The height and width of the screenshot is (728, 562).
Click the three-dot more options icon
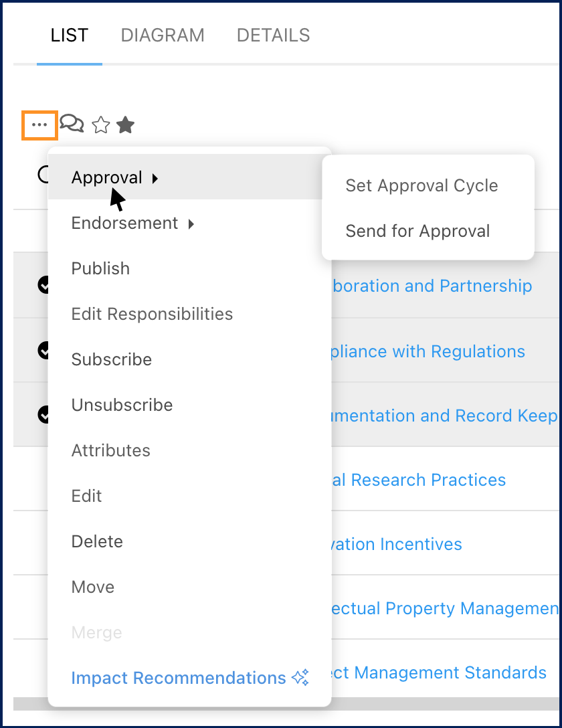point(39,125)
